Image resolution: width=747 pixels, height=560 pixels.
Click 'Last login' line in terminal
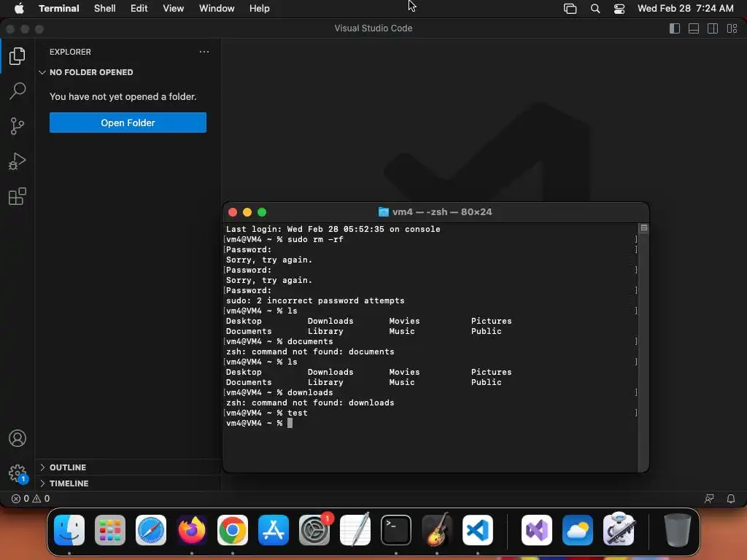[x=333, y=230]
